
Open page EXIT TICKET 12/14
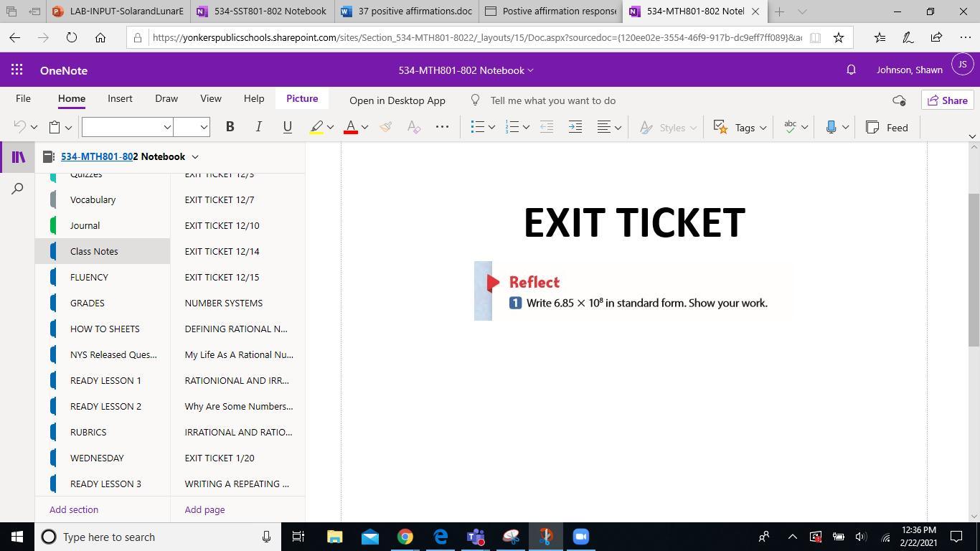pyautogui.click(x=222, y=251)
